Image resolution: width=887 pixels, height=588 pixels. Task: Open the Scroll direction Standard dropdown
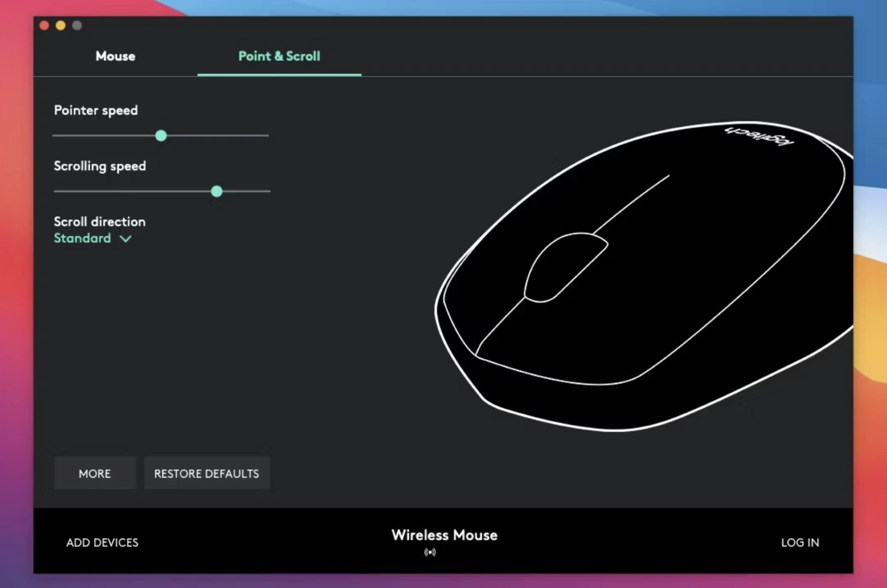point(83,238)
